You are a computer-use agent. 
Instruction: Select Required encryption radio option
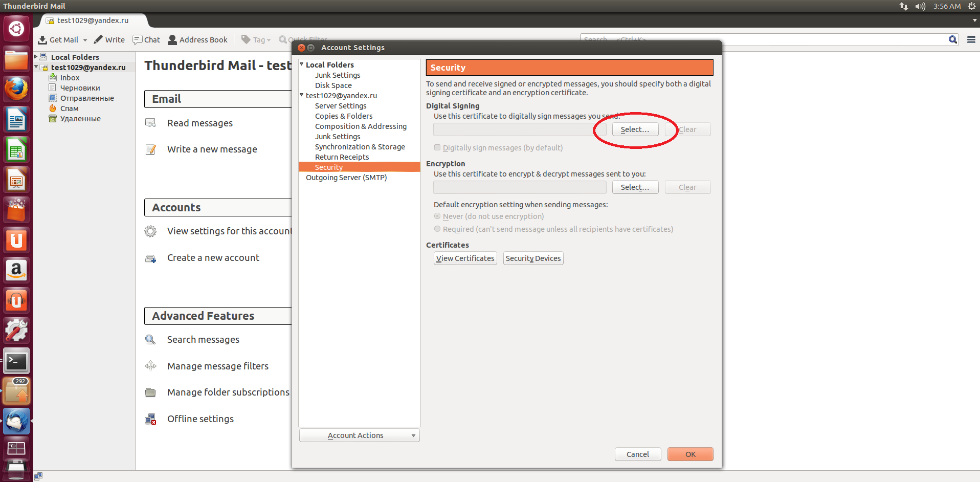tap(437, 229)
